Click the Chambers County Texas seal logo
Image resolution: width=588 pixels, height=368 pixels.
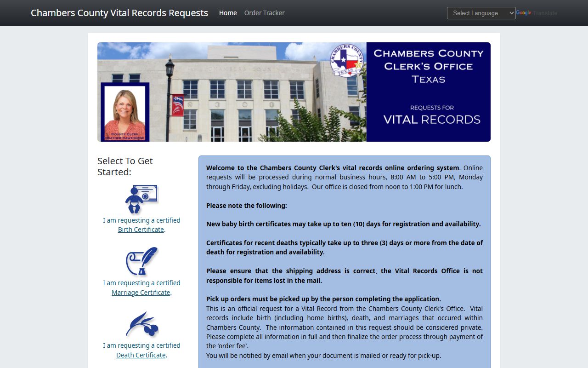pos(347,61)
